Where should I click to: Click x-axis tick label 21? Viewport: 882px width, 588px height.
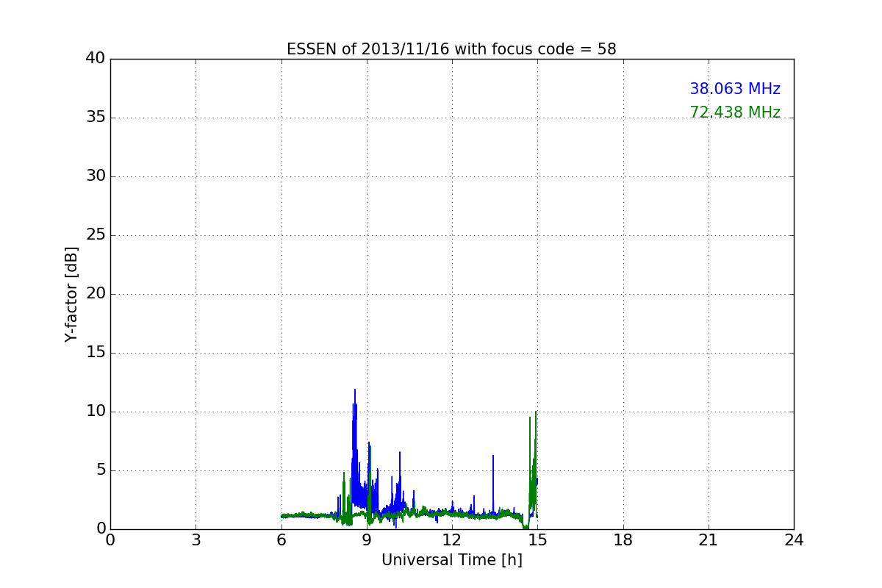(709, 540)
